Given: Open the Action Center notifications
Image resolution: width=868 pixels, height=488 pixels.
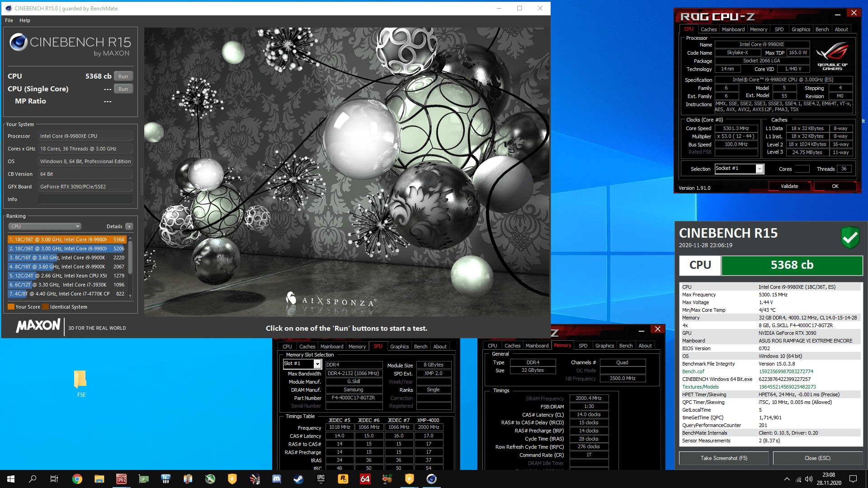Looking at the screenshot, I should 853,479.
